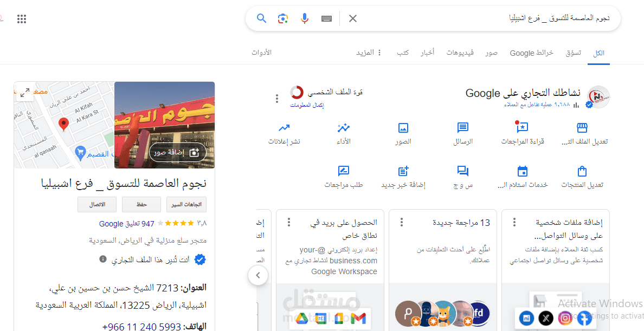Open نشر إعلانات advertising icon
Screen dimensions: 644x331
(284, 127)
